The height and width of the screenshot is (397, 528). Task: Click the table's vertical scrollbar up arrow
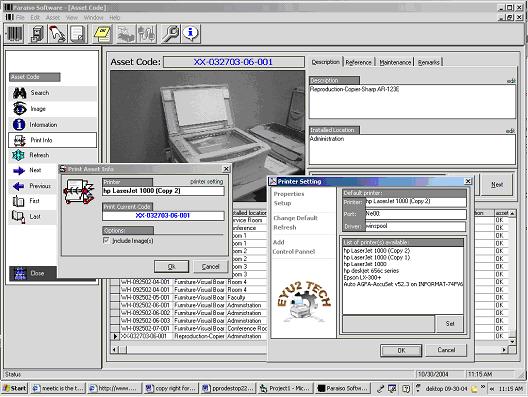pos(512,213)
